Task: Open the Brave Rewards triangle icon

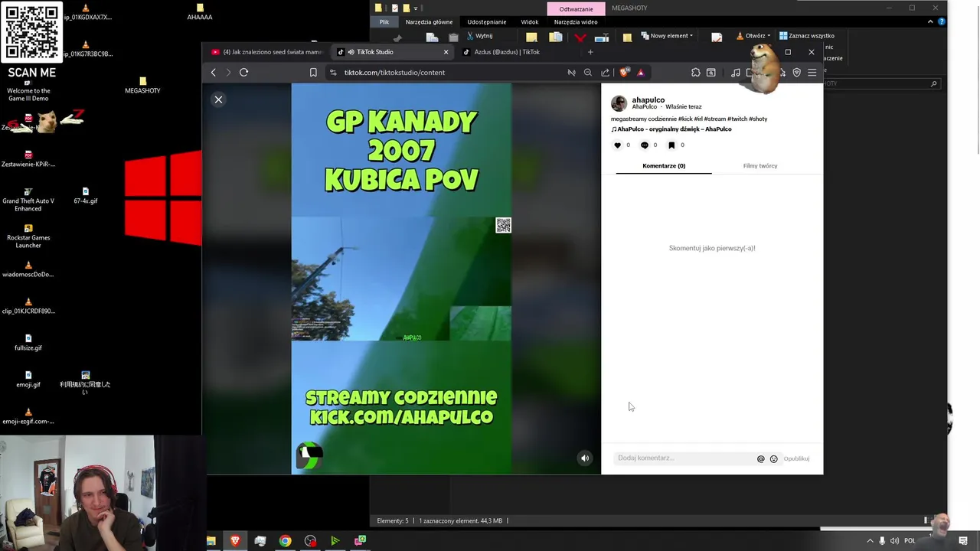Action: click(641, 73)
